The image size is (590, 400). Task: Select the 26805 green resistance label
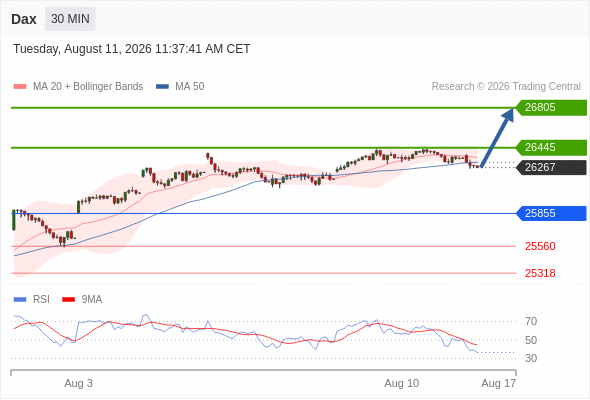pos(551,108)
